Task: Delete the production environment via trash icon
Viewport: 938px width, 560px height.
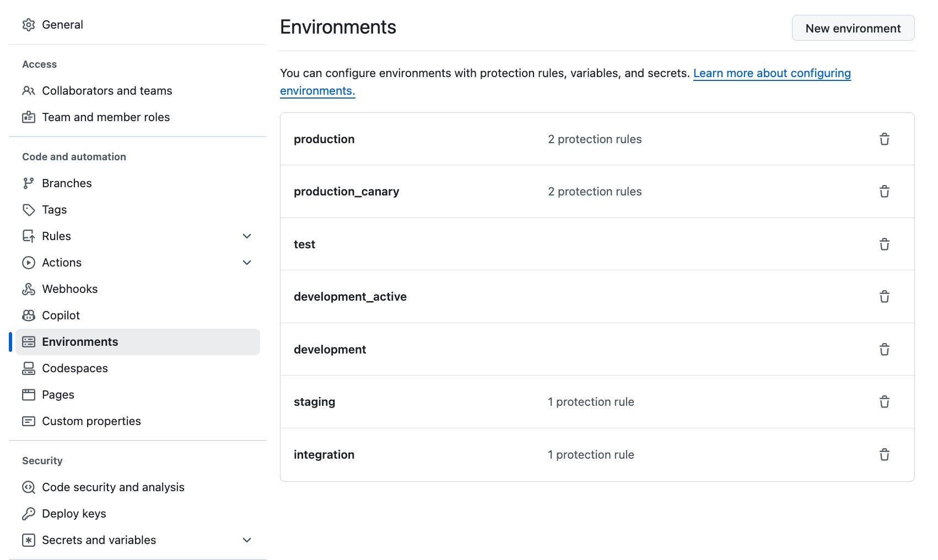Action: pyautogui.click(x=884, y=139)
